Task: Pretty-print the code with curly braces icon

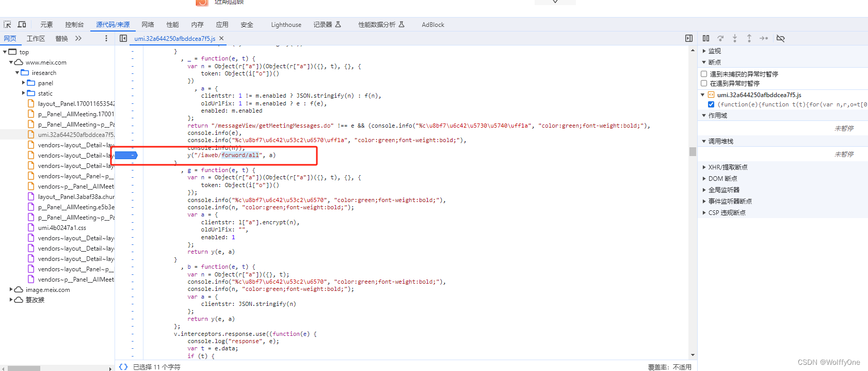Action: [x=123, y=367]
